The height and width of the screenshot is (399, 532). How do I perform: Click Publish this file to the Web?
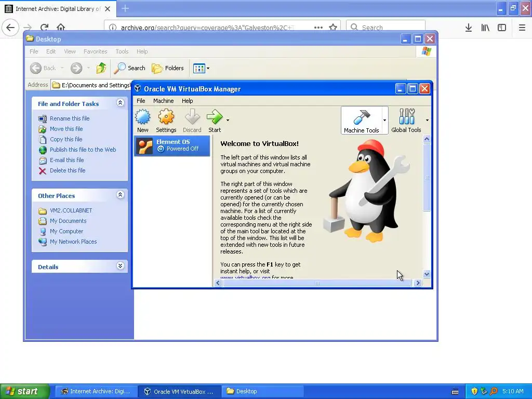(83, 150)
